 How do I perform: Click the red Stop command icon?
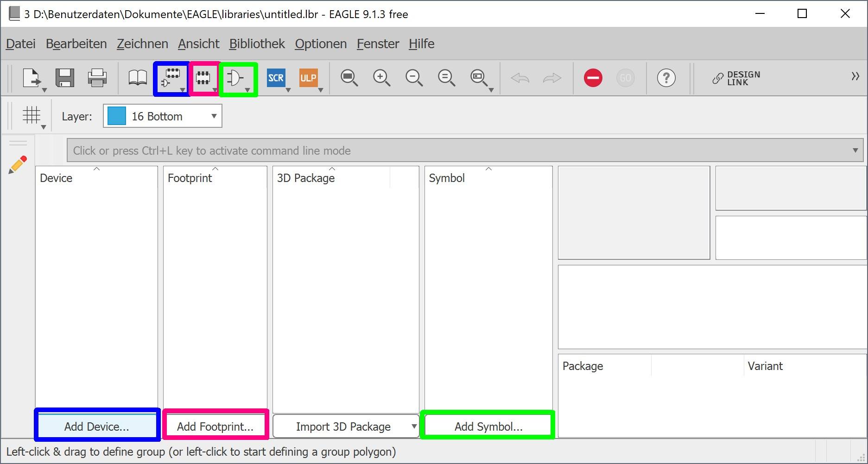tap(593, 78)
